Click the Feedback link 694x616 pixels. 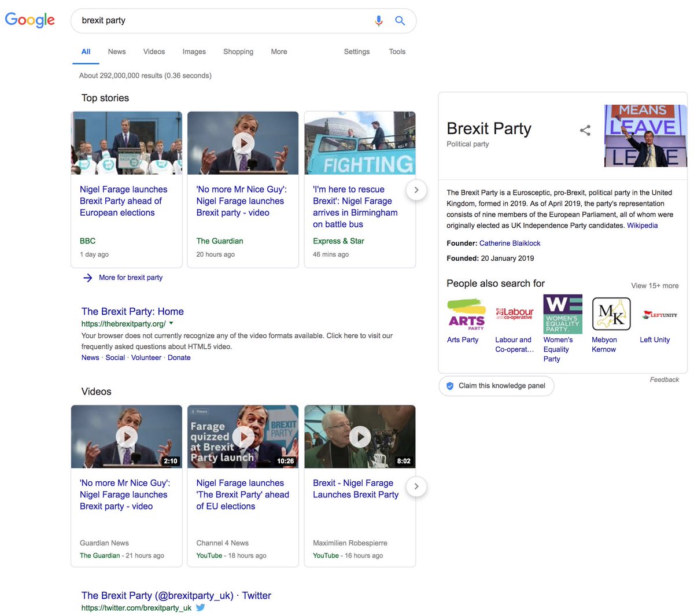click(665, 379)
